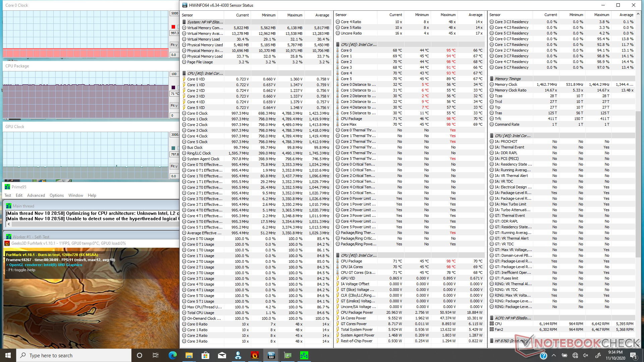Click Fit y in the CPU Package graph
The width and height of the screenshot is (644, 362).
[174, 106]
